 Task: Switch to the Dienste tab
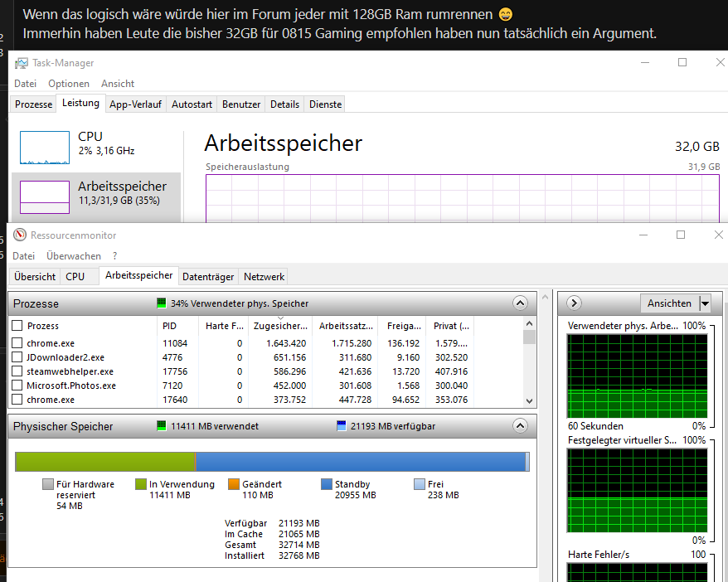click(326, 104)
